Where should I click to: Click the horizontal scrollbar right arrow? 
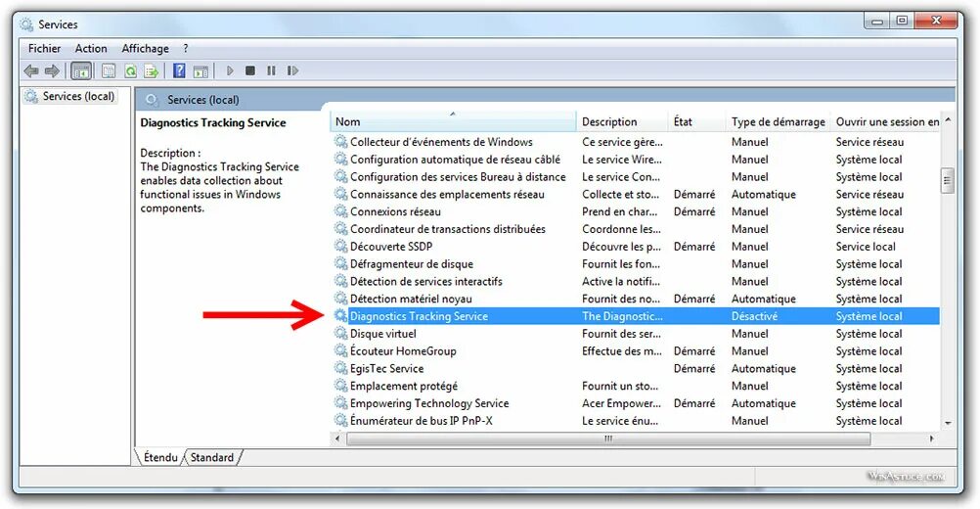click(932, 439)
